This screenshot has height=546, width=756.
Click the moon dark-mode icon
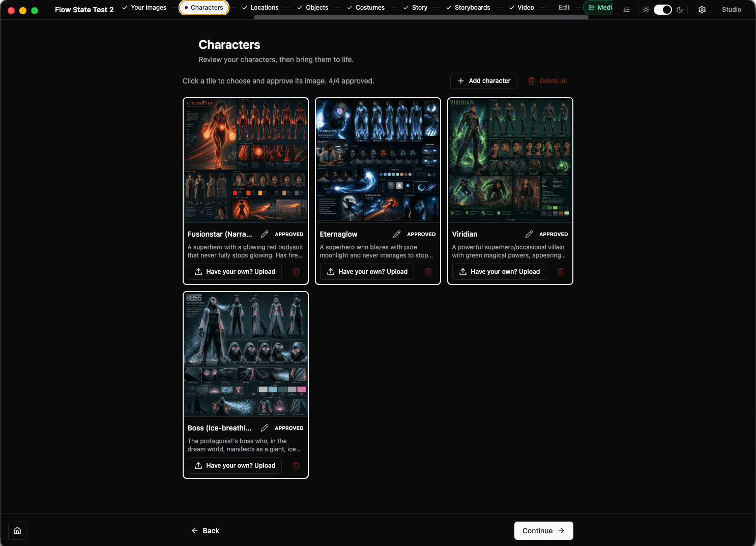[680, 10]
